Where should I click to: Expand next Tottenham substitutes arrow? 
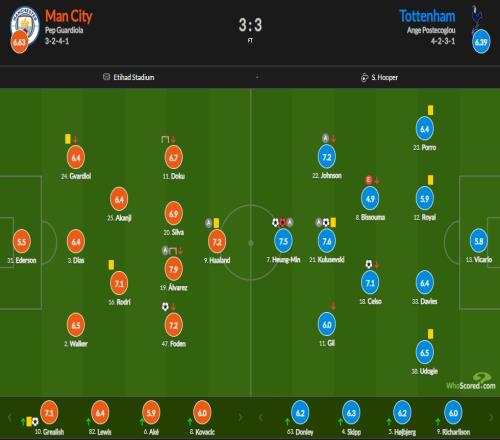[491, 417]
